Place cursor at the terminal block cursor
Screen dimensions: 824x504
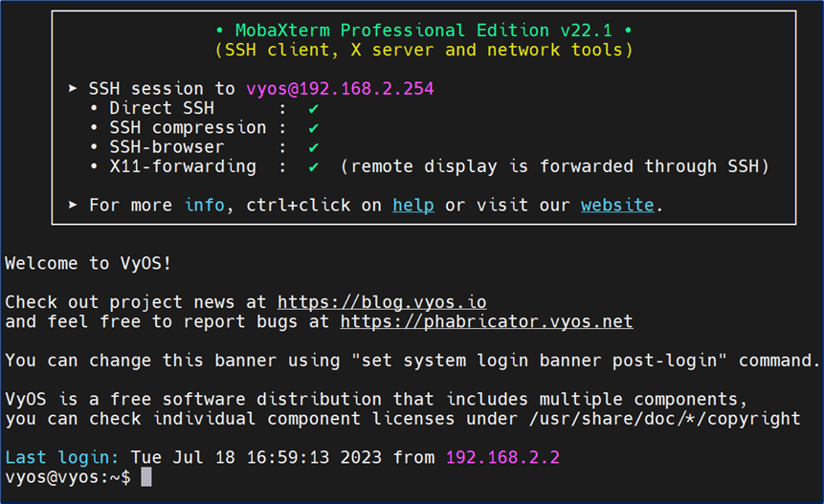[x=146, y=476]
